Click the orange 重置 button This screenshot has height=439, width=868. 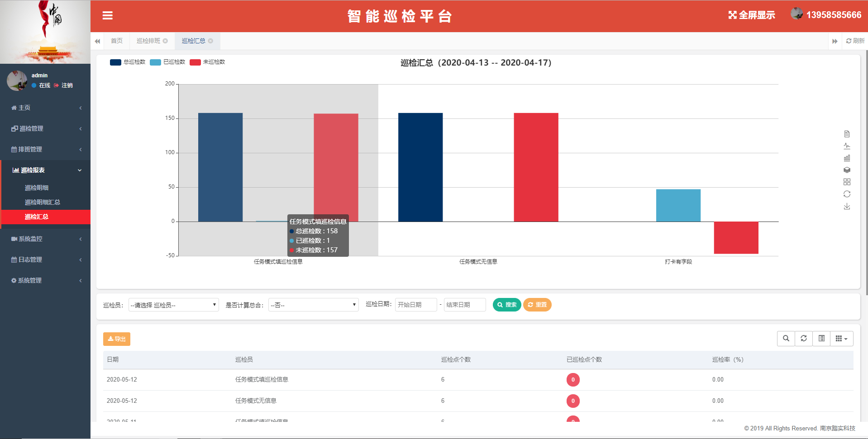(537, 305)
